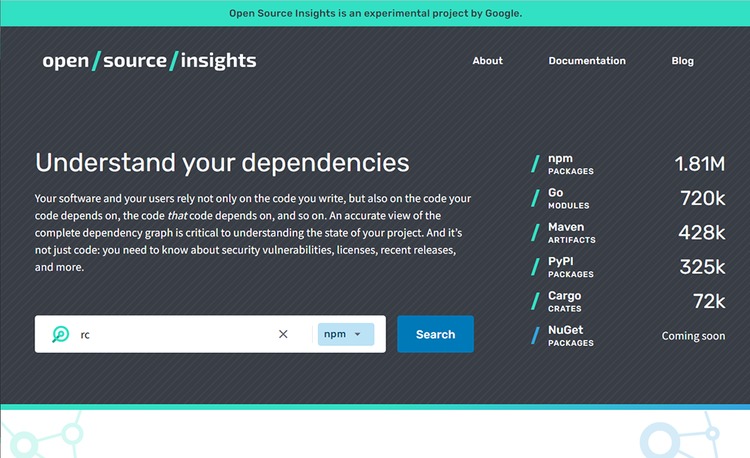Viewport: 750px width, 458px height.
Task: Select the PyPI PACKAGES stat label
Action: click(571, 267)
